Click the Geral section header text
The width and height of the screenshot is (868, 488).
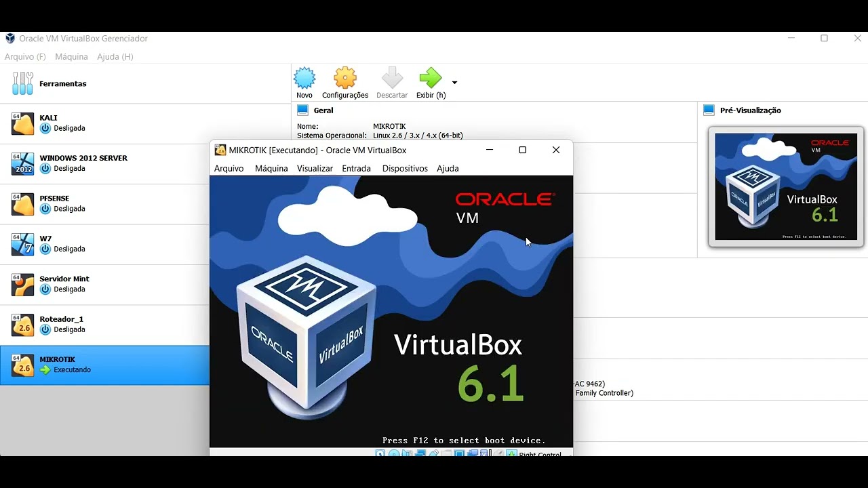(x=323, y=110)
